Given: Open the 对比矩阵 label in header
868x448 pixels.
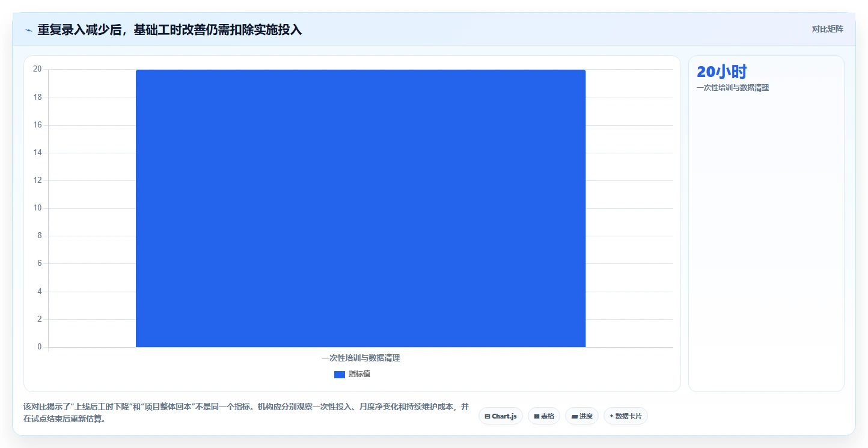Looking at the screenshot, I should 827,29.
